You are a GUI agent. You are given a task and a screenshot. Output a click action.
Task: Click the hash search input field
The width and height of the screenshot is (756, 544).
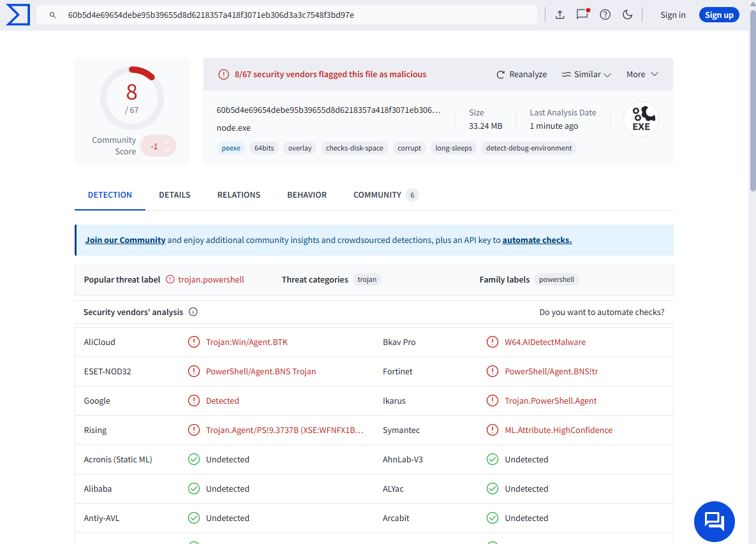pos(287,15)
